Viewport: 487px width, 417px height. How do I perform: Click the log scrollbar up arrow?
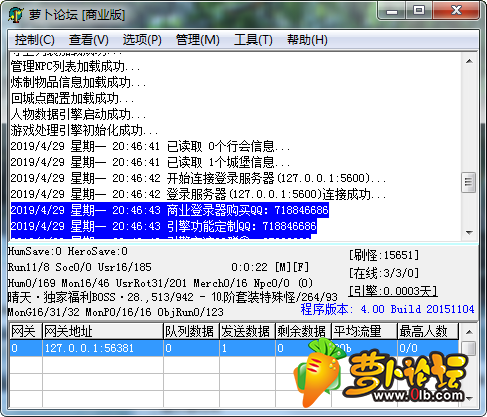click(469, 61)
